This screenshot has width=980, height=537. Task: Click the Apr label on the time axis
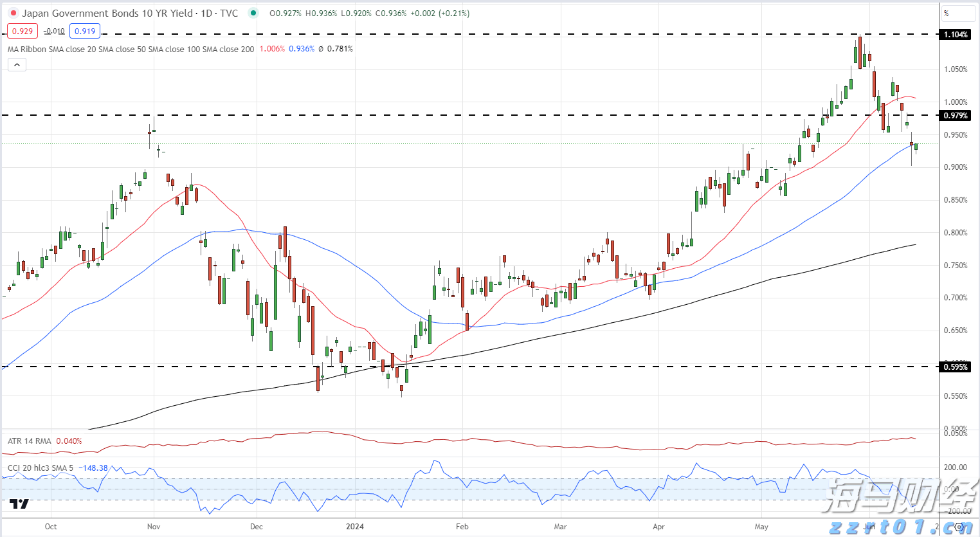[x=658, y=527]
